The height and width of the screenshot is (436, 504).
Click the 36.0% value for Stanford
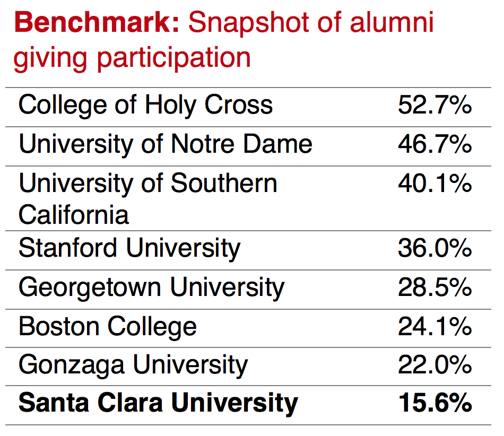(x=435, y=248)
